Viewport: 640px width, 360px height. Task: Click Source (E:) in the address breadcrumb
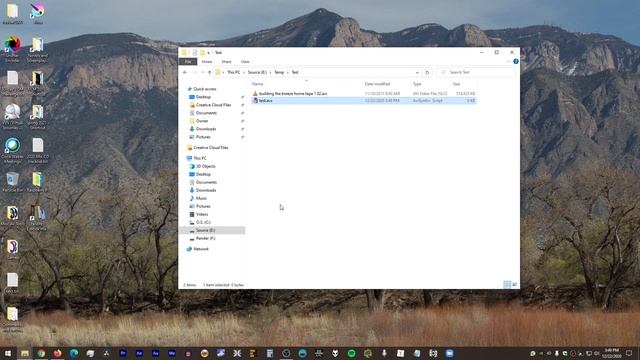click(257, 72)
